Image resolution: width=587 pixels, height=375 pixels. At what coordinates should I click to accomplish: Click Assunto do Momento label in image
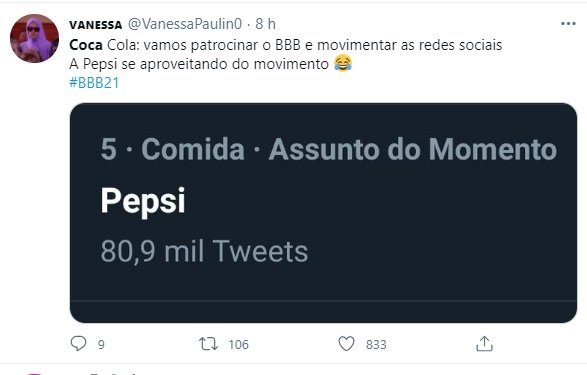413,149
